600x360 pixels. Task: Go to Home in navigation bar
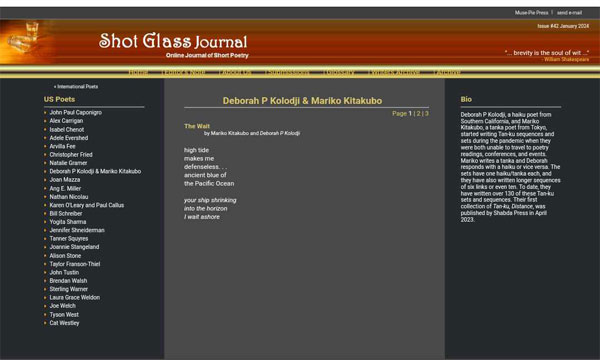pyautogui.click(x=139, y=72)
